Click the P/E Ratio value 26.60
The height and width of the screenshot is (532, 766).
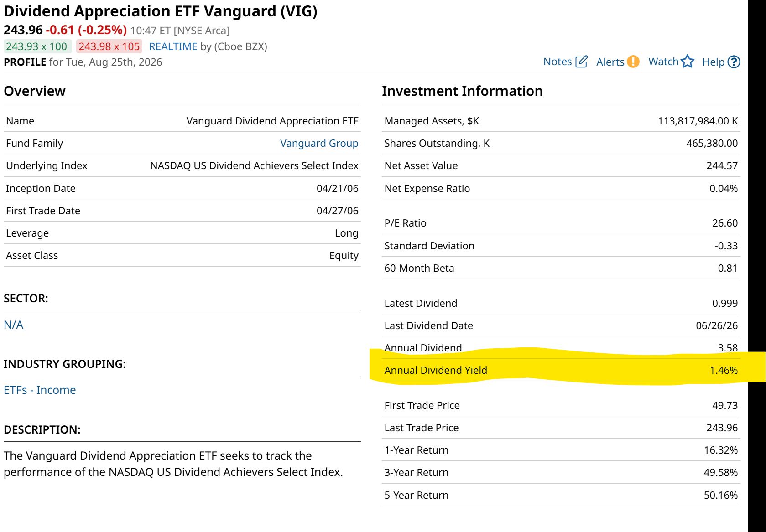pos(725,223)
